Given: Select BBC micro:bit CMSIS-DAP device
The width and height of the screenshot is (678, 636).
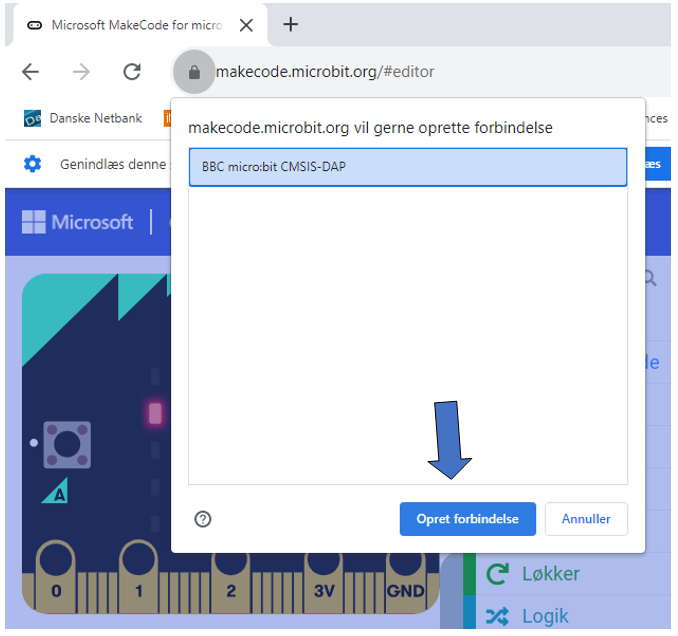Looking at the screenshot, I should [x=408, y=167].
